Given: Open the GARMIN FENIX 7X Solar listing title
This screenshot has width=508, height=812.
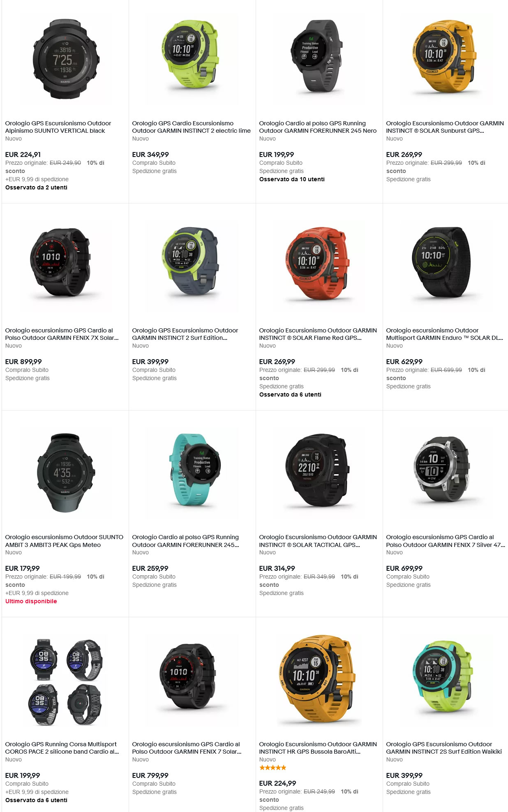Looking at the screenshot, I should (x=62, y=334).
